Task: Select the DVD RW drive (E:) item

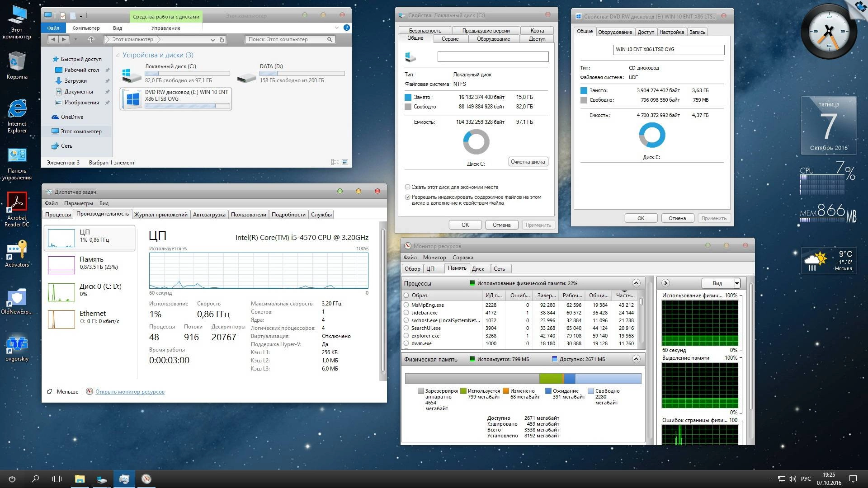Action: pos(176,99)
